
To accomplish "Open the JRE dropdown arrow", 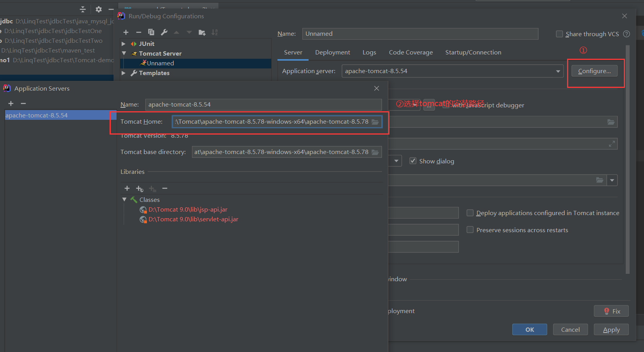I will click(613, 180).
